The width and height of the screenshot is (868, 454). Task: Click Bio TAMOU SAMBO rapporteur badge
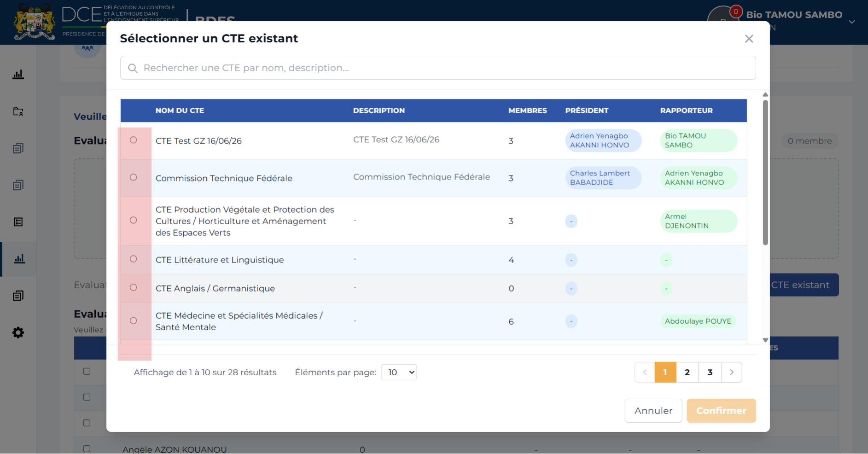(x=699, y=140)
